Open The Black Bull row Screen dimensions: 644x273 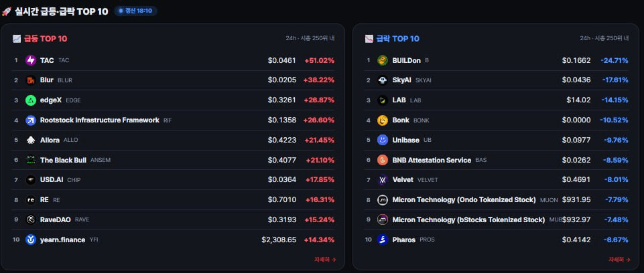click(174, 160)
